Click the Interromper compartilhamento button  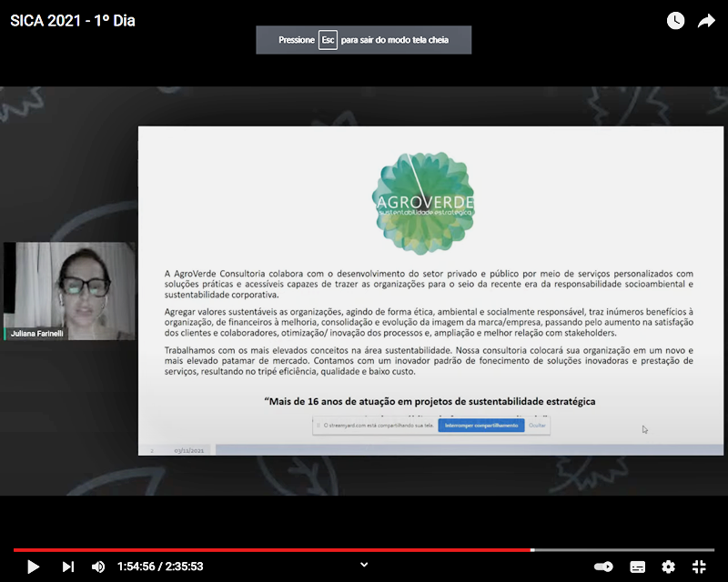pyautogui.click(x=481, y=425)
